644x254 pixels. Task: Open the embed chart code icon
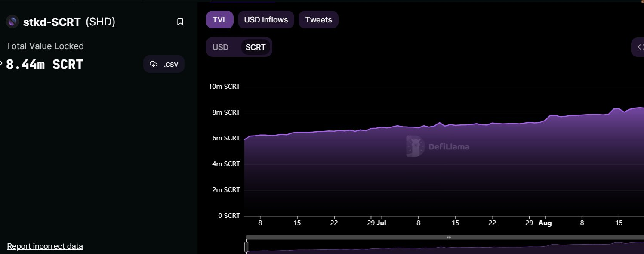[640, 47]
